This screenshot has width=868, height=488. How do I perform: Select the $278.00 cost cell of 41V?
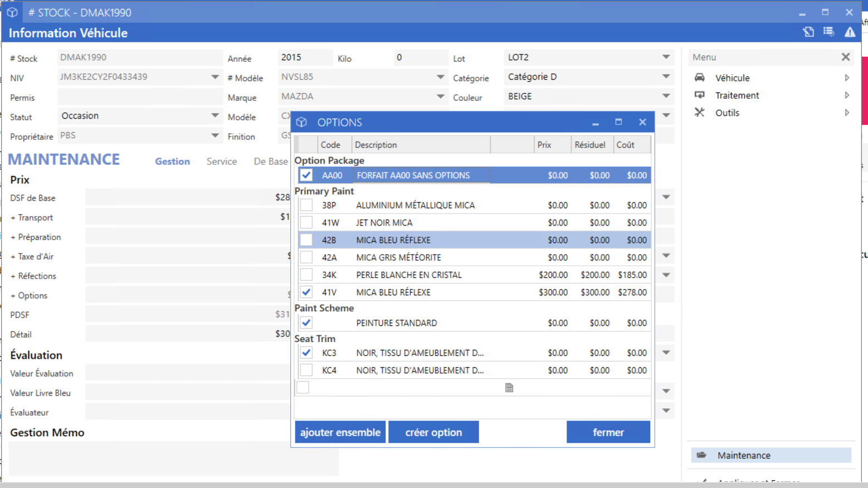point(632,292)
